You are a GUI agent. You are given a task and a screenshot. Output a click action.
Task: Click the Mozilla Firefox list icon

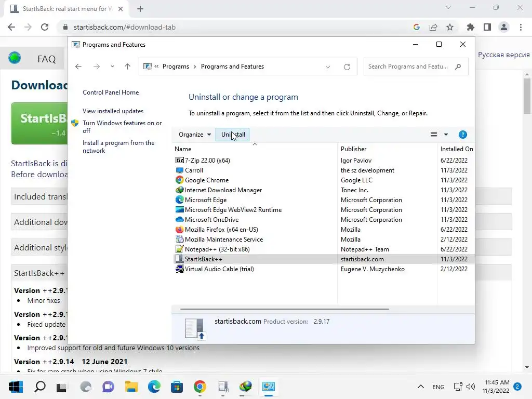click(x=179, y=229)
